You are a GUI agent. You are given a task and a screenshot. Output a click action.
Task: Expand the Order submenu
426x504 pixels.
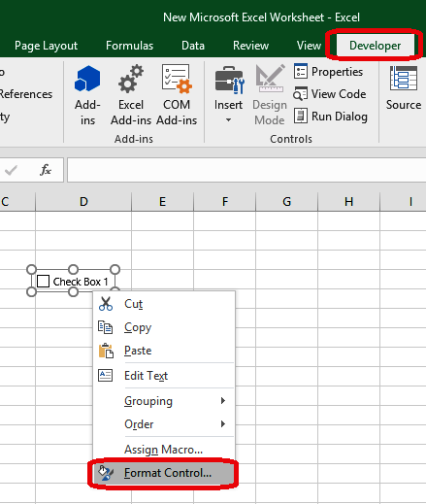(164, 424)
